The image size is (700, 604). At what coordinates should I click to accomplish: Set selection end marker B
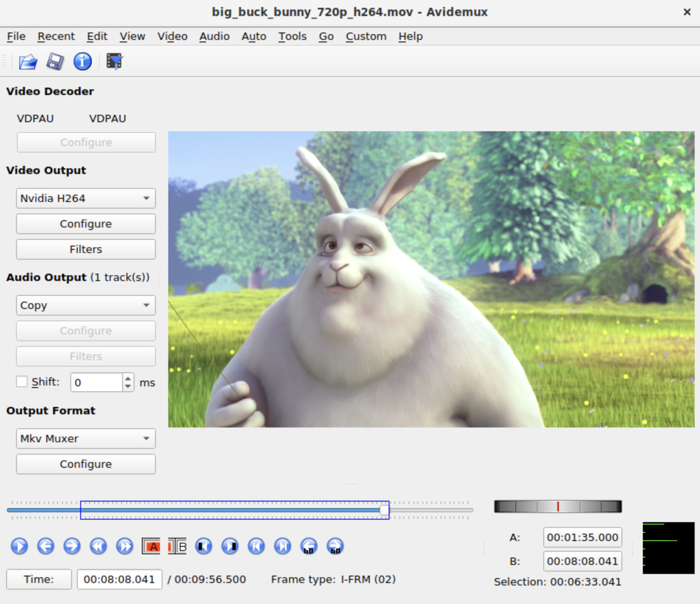[177, 546]
